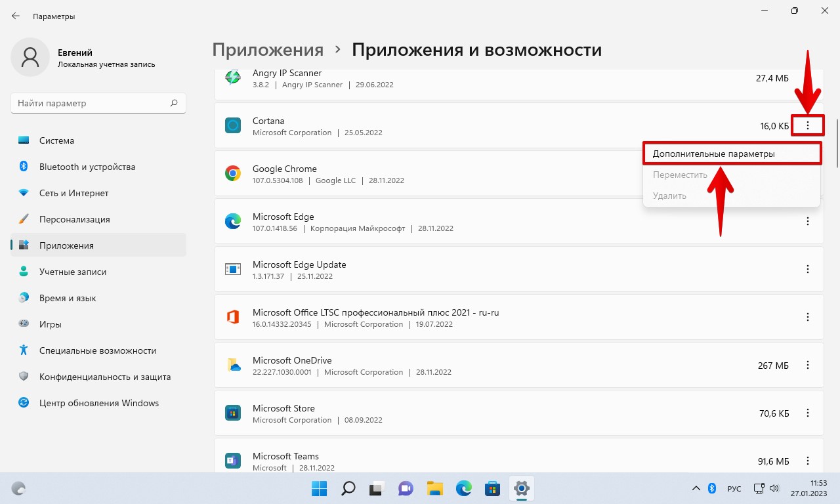Open Task View on taskbar
840x504 pixels.
[377, 488]
